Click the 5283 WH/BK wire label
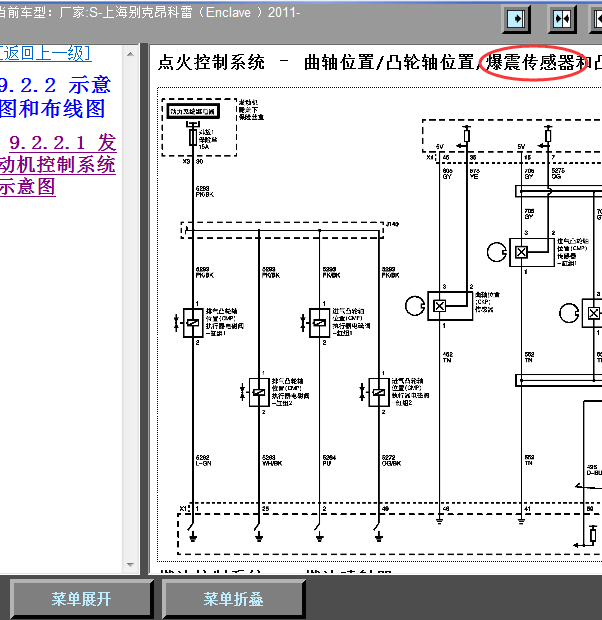This screenshot has height=620, width=602. click(x=272, y=460)
